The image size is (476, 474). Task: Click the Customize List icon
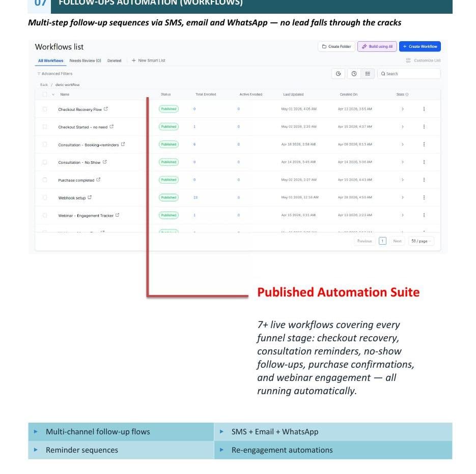[x=408, y=61]
